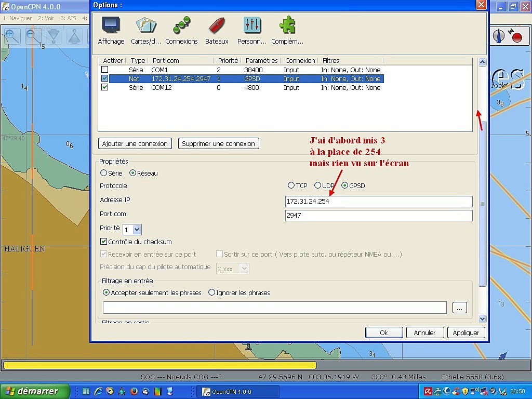Image resolution: width=532 pixels, height=399 pixels.
Task: Open the x.xxx precision dropdown
Action: pos(245,269)
